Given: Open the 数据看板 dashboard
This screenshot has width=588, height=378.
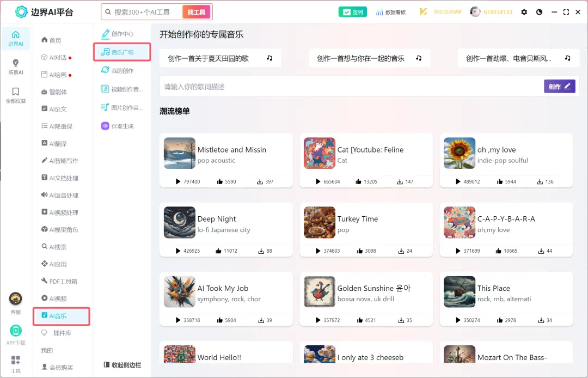Looking at the screenshot, I should (x=391, y=12).
